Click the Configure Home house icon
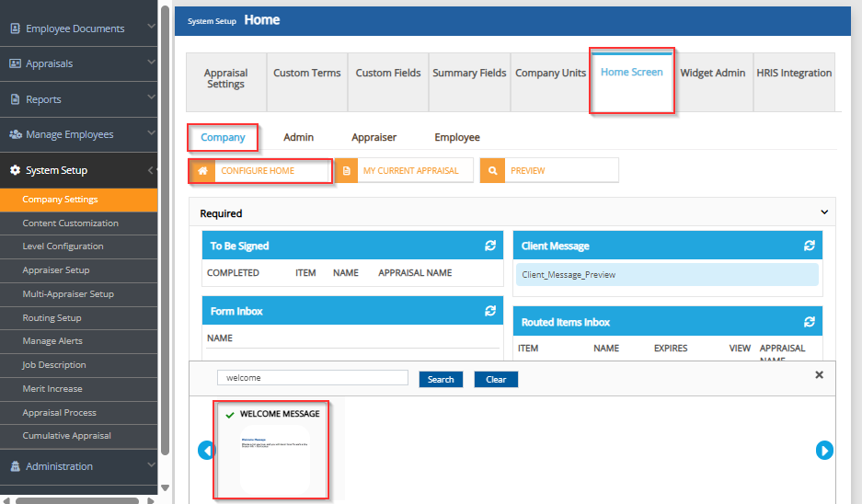The image size is (862, 504). coord(201,171)
